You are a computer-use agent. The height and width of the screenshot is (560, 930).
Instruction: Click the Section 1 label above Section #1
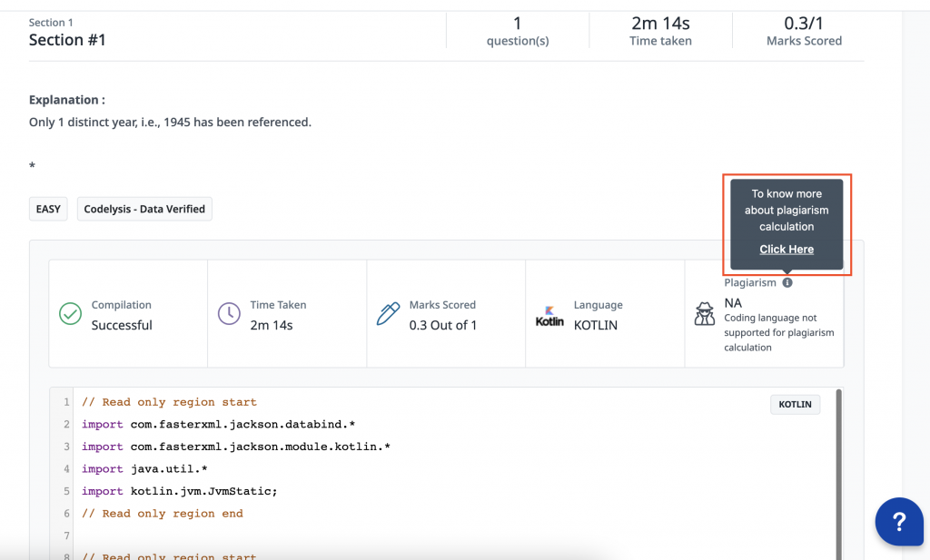(x=51, y=22)
